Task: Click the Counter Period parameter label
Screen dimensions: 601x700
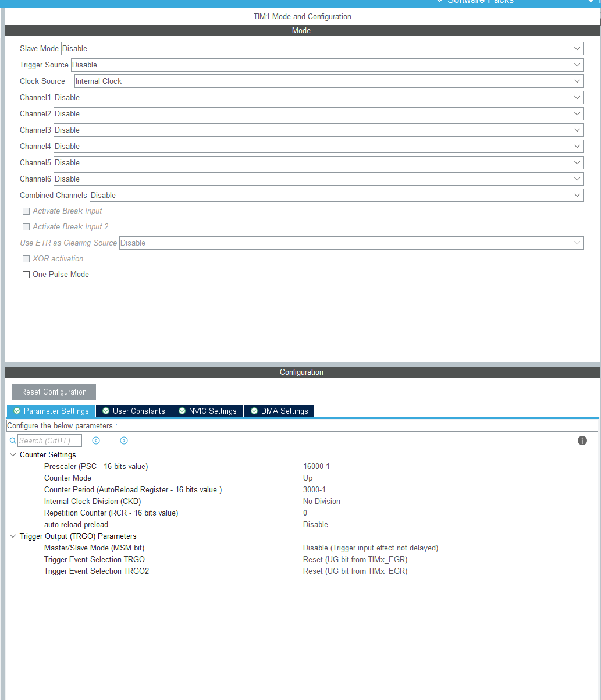Action: [x=133, y=490]
